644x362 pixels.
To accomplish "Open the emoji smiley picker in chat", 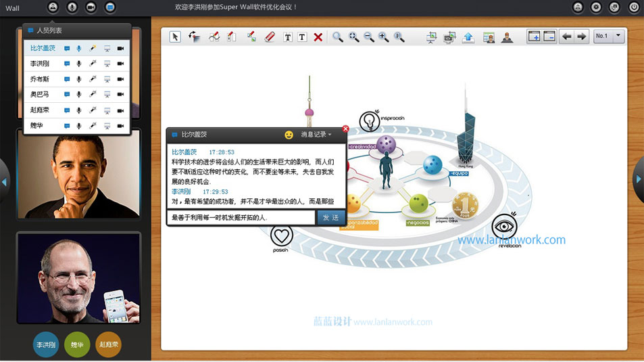I will click(289, 135).
